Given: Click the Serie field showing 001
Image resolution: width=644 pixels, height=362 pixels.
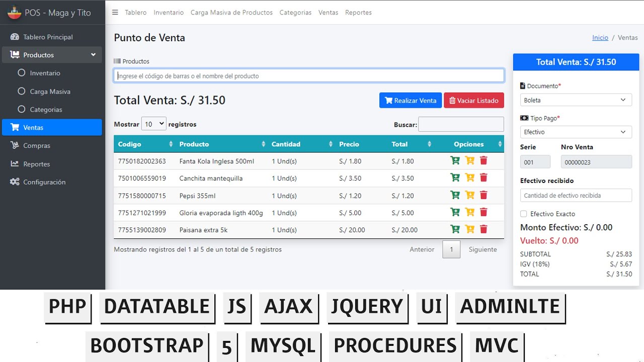Looking at the screenshot, I should click(535, 161).
